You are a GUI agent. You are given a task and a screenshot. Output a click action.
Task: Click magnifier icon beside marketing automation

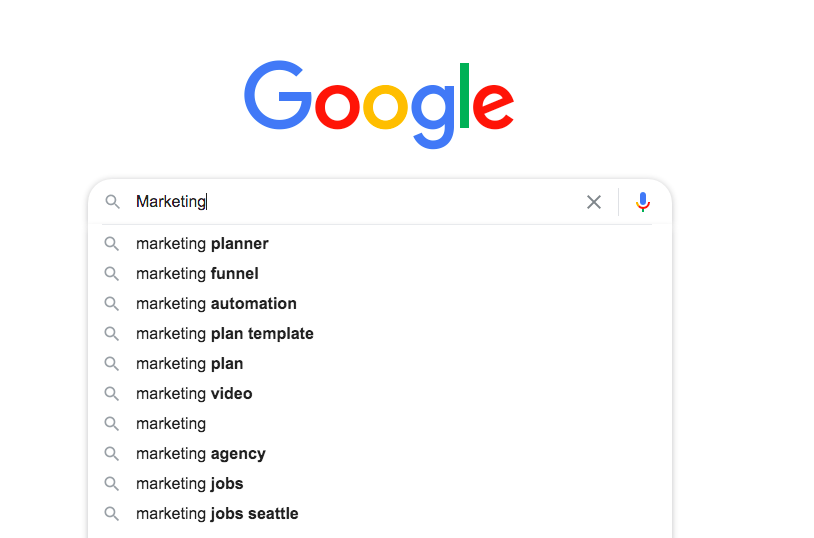click(112, 304)
